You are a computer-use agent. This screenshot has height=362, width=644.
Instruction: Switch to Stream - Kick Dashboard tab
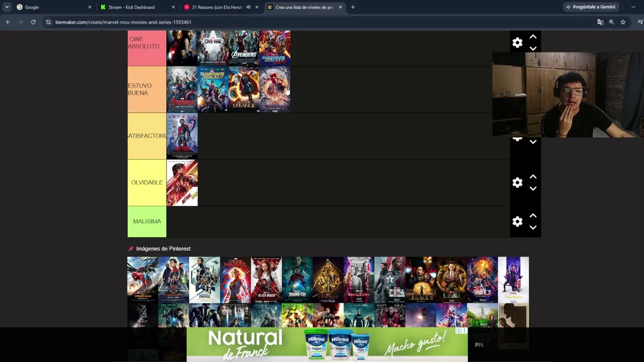click(137, 7)
